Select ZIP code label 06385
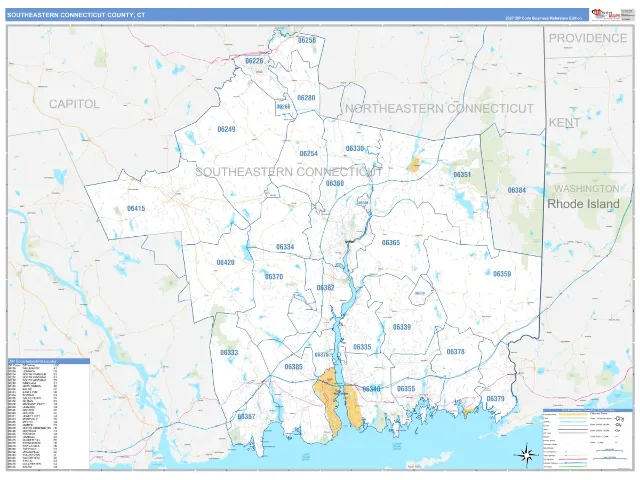 [x=293, y=367]
